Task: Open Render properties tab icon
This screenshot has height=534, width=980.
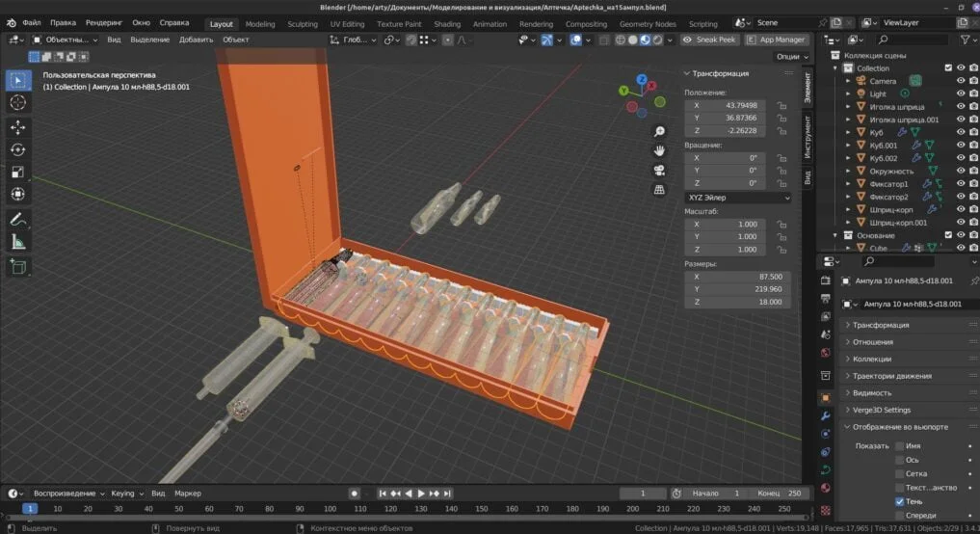Action: click(x=826, y=280)
